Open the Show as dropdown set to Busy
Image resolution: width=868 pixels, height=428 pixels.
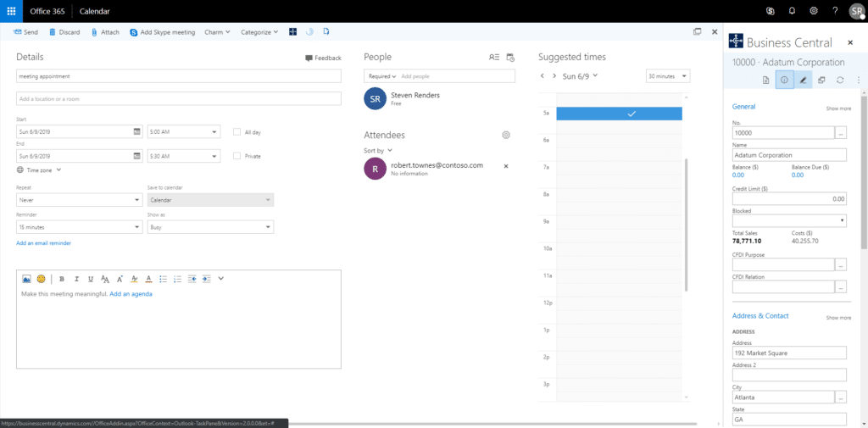point(210,227)
